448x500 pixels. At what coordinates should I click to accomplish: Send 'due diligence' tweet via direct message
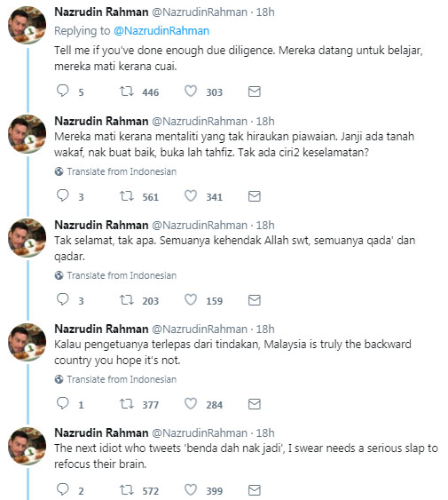[255, 91]
